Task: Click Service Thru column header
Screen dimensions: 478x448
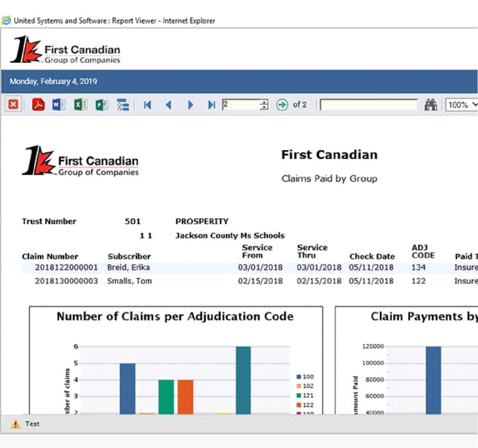Action: (312, 251)
